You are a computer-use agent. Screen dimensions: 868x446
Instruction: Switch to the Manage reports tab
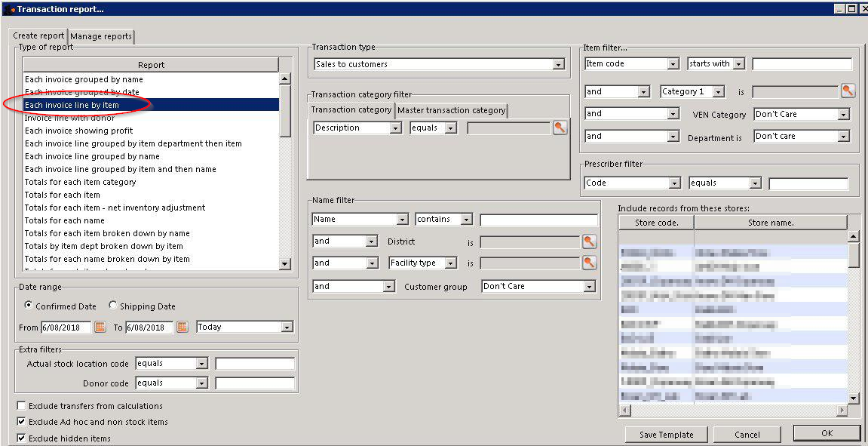(101, 36)
